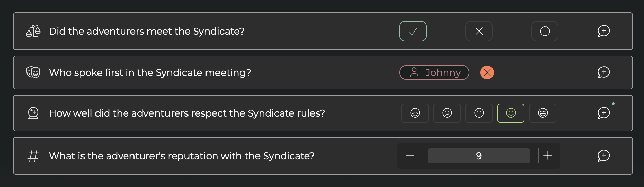
Task: Select the grinning face rating
Action: [x=542, y=113]
